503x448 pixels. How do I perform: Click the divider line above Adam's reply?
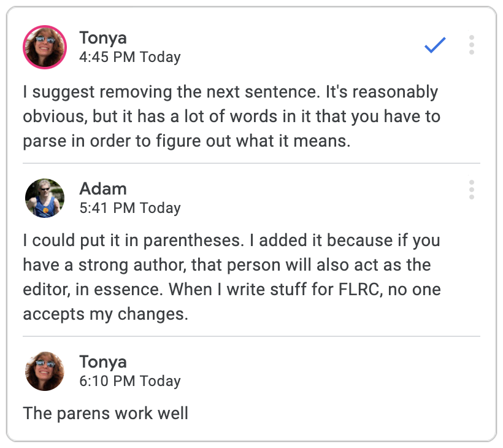pyautogui.click(x=251, y=163)
